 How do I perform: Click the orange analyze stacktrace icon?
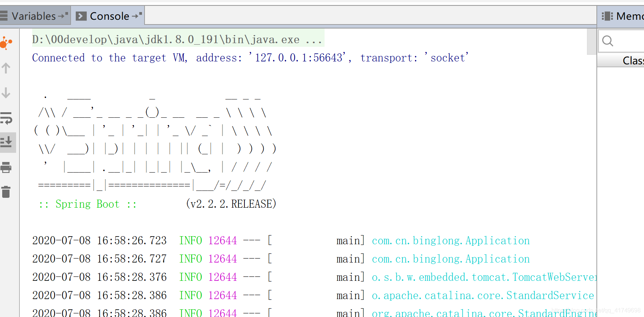(x=6, y=43)
